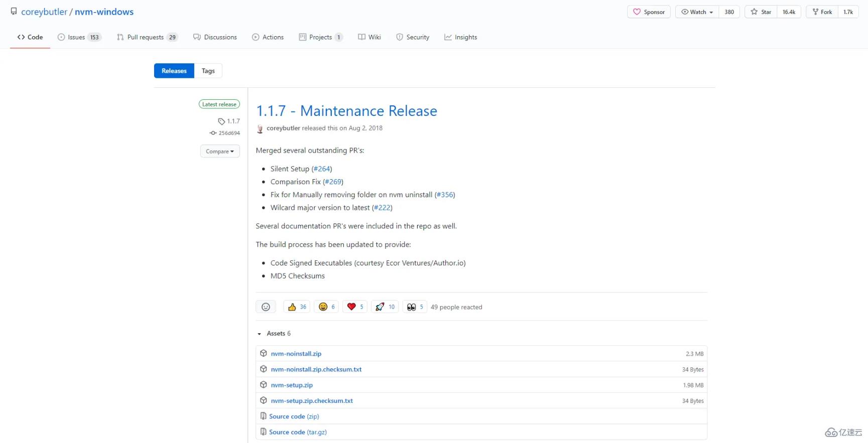
Task: Click the Sponsor button
Action: pos(649,12)
